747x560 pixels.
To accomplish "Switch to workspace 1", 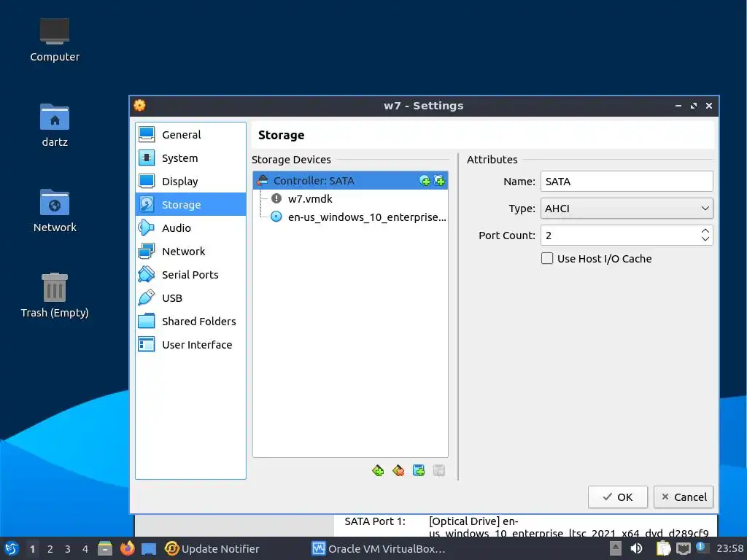I will click(x=32, y=549).
